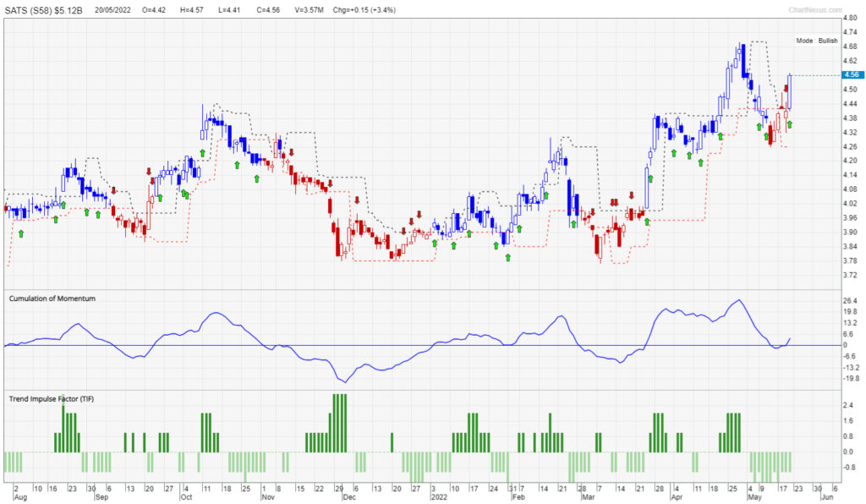Click the 19.8 positive momentum axis label
The height and width of the screenshot is (504, 866).
click(x=850, y=312)
